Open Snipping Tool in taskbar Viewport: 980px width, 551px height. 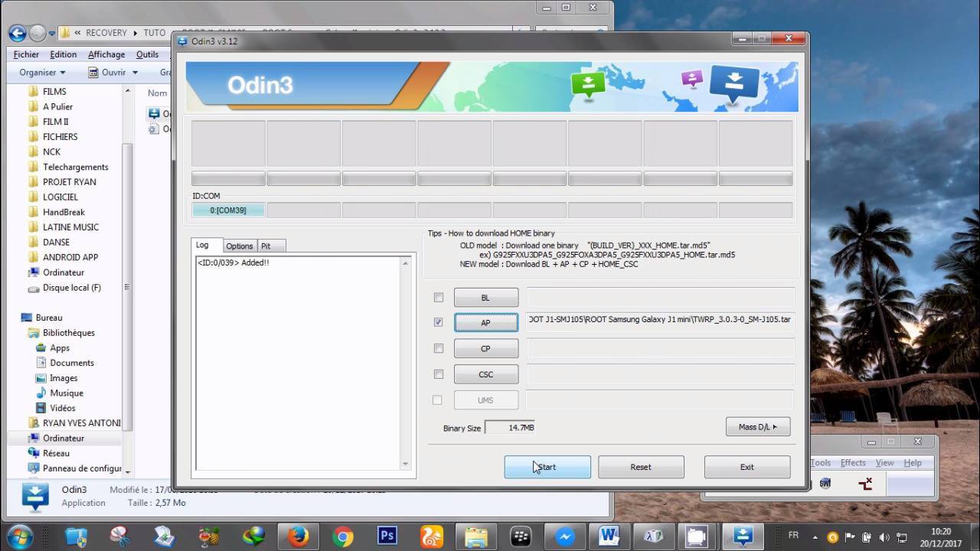[120, 536]
